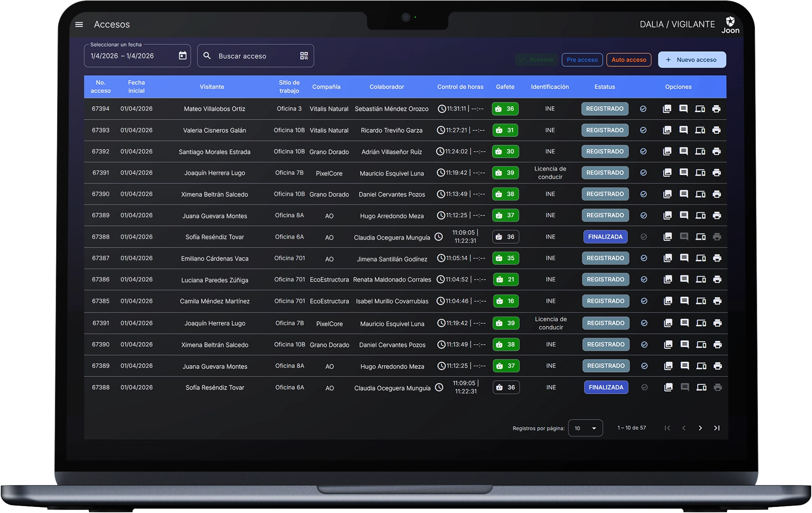Toggle check circle for Mateo Villalobos Ortiz
The height and width of the screenshot is (513, 812).
[643, 109]
